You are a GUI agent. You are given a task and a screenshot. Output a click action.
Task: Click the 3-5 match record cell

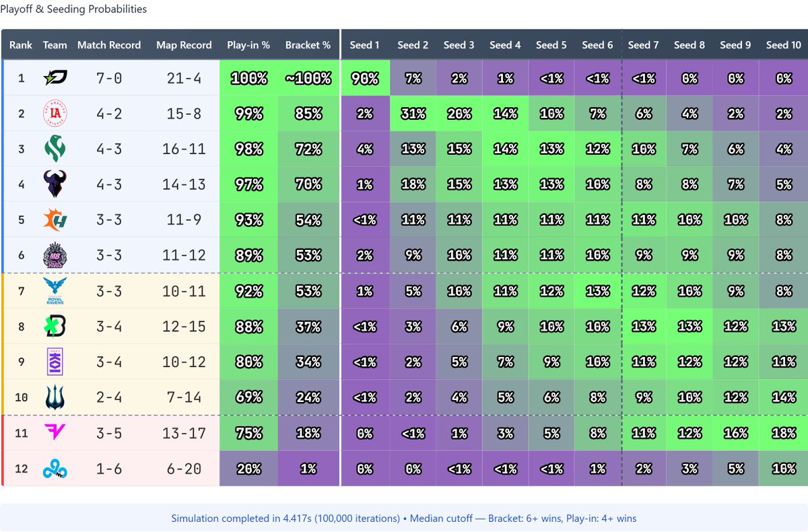tap(109, 432)
